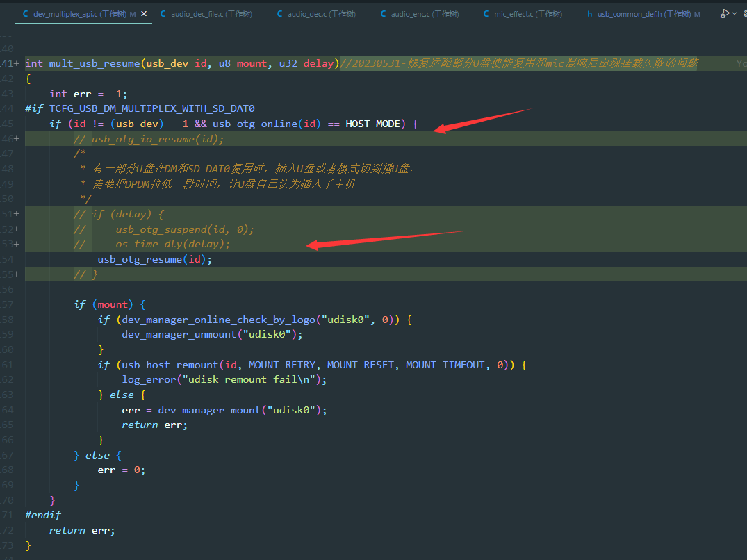Viewport: 747px width, 560px height.
Task: Click the "u8 mount" parameter in the signature
Action: (x=243, y=63)
